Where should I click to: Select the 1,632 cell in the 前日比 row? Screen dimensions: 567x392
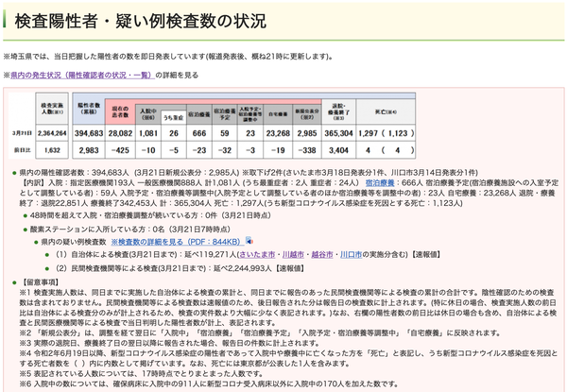click(52, 150)
